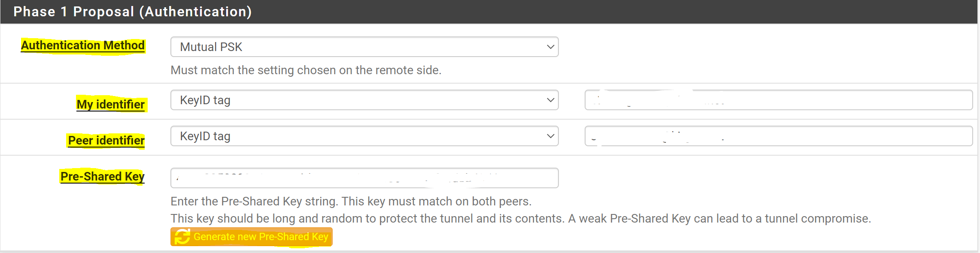Click the My identifier label
980x253 pixels.
click(x=111, y=104)
